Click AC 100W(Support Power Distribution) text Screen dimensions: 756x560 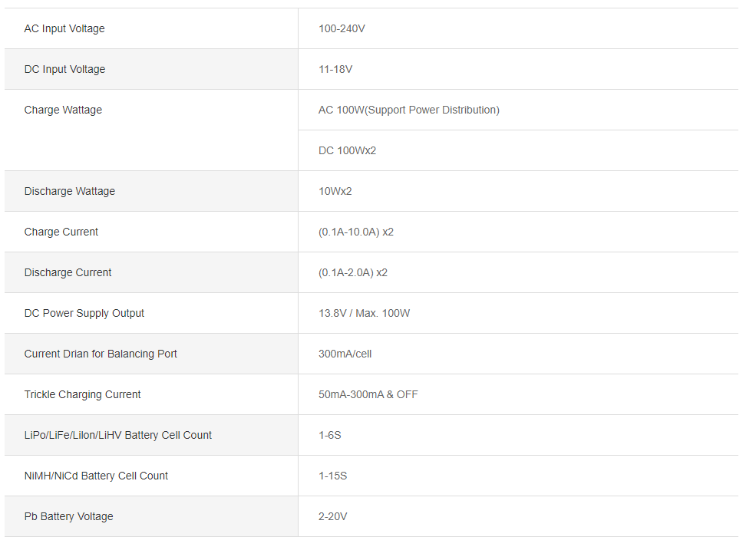click(408, 110)
